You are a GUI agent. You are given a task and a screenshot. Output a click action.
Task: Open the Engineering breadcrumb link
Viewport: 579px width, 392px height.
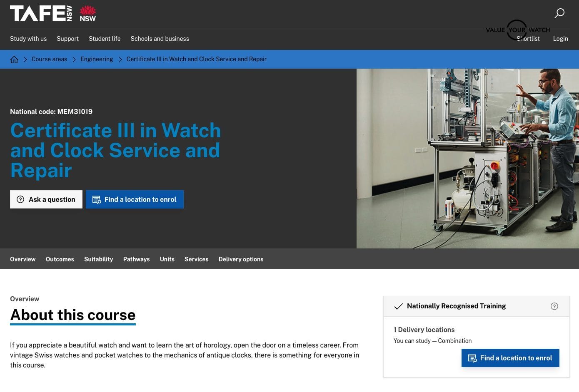(x=97, y=59)
